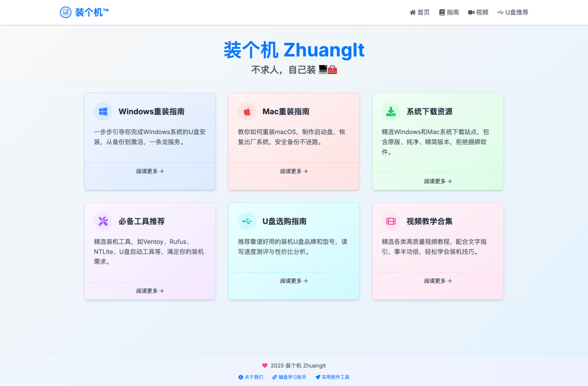Open the 系统下载资源 card title
This screenshot has width=588, height=386.
click(430, 112)
